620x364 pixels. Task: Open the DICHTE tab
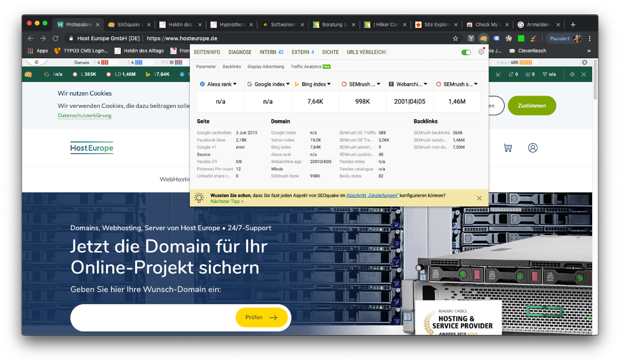pos(330,52)
